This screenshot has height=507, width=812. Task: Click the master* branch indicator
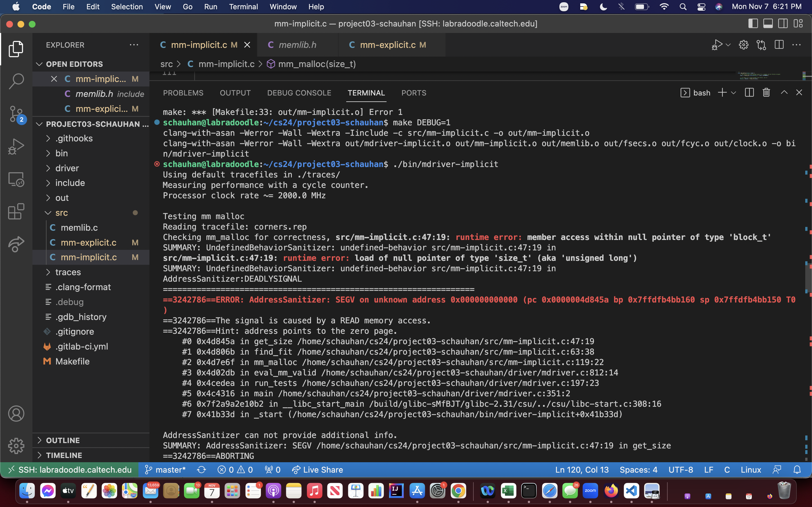click(166, 470)
